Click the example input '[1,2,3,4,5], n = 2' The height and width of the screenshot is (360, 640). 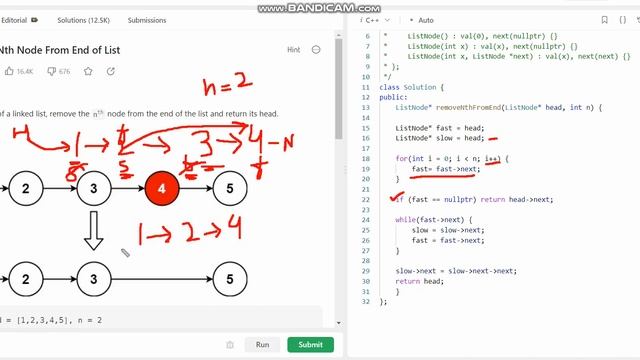click(59, 320)
